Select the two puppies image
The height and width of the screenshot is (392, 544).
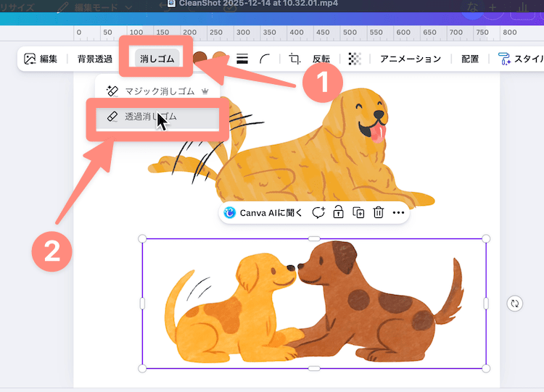tap(314, 304)
